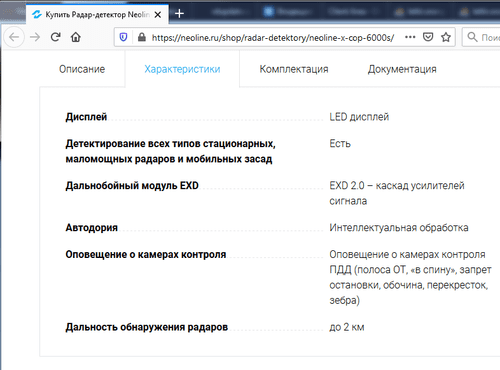Go forward to the next page

[x=35, y=37]
